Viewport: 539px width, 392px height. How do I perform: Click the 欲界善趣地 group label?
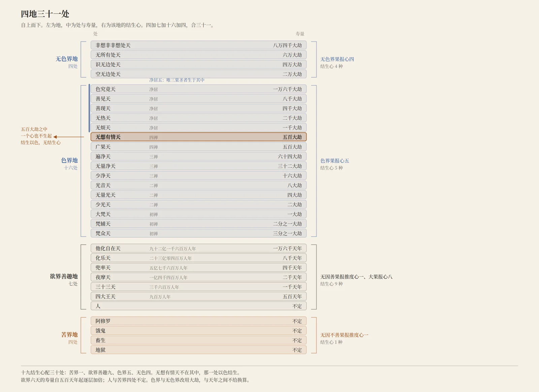point(64,276)
